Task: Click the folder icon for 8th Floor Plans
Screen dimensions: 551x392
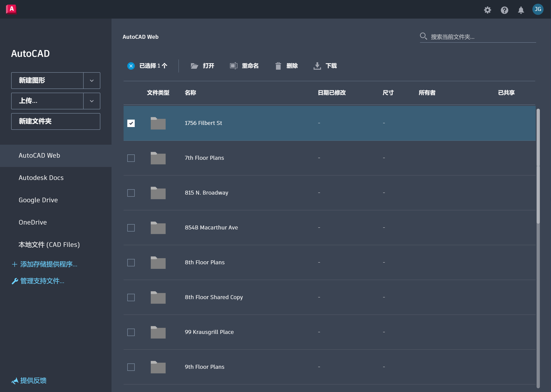Action: (x=158, y=262)
